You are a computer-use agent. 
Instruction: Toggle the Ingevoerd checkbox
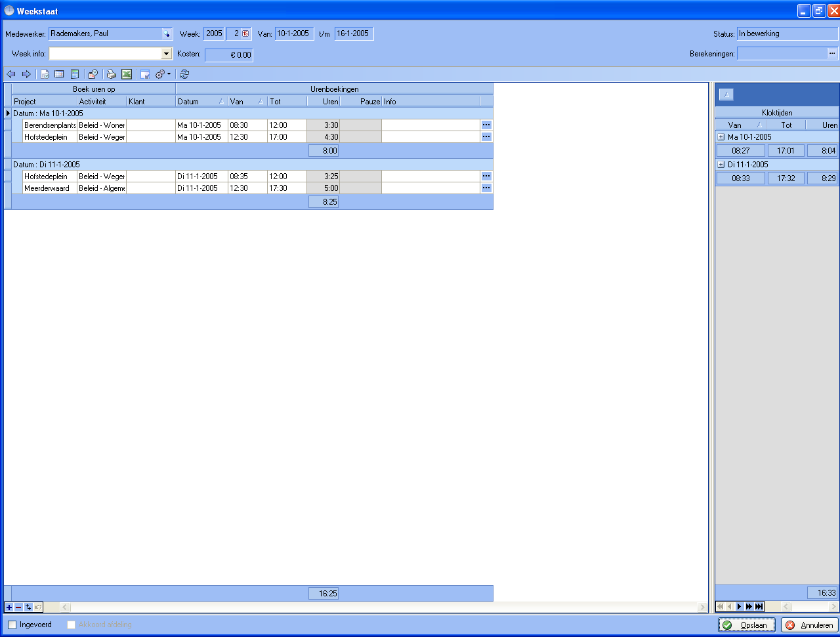click(12, 625)
